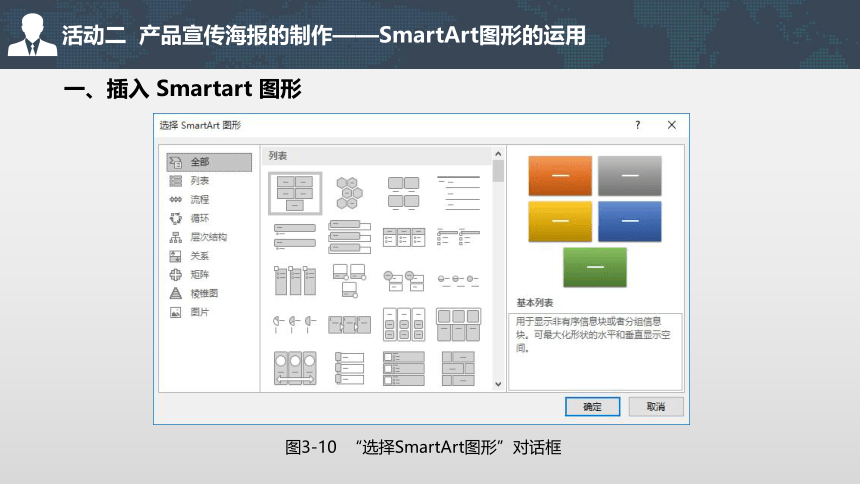Click the org chart icon beside 层次结构
Screen dimensions: 860x484
coord(176,237)
